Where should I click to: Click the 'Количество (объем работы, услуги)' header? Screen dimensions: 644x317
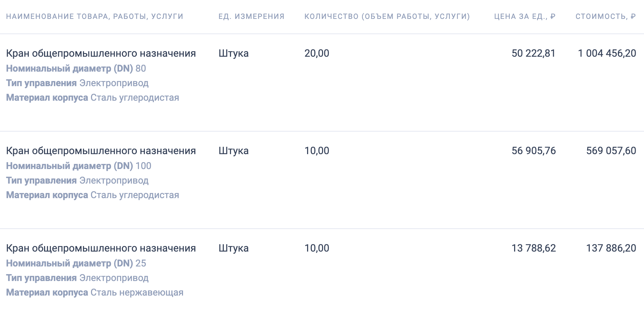(387, 16)
